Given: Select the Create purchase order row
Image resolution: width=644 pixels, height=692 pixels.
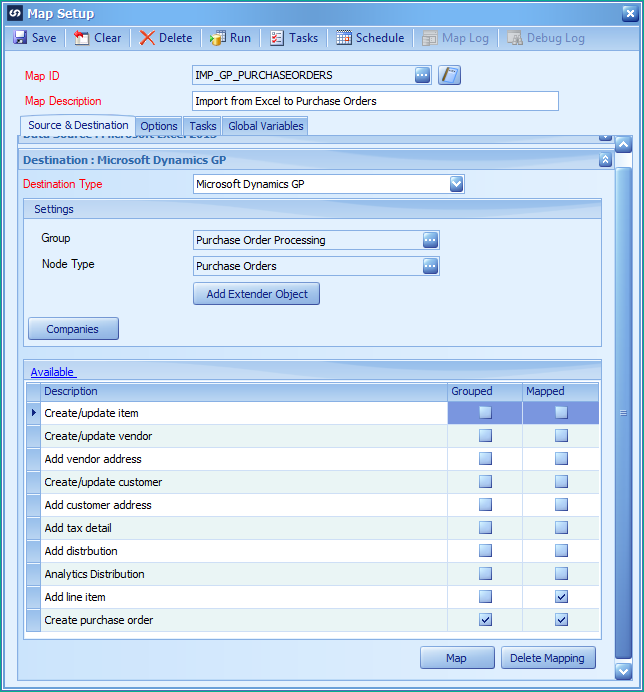Looking at the screenshot, I should pyautogui.click(x=313, y=620).
